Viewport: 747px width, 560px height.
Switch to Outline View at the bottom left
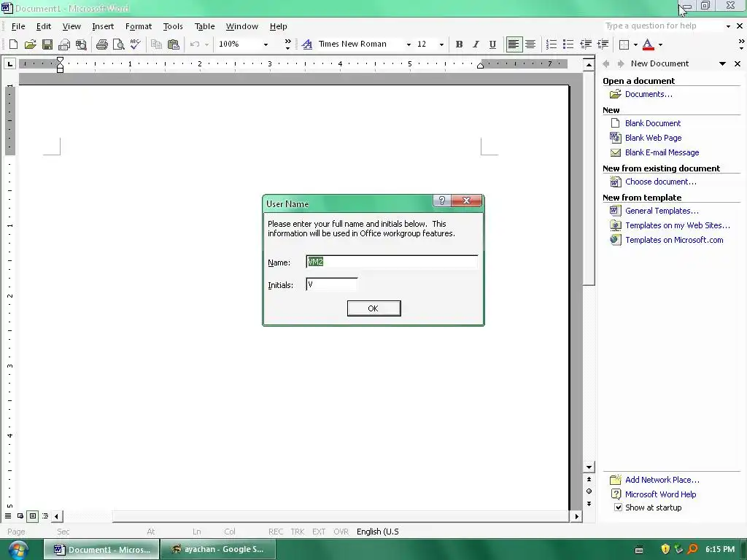[44, 516]
